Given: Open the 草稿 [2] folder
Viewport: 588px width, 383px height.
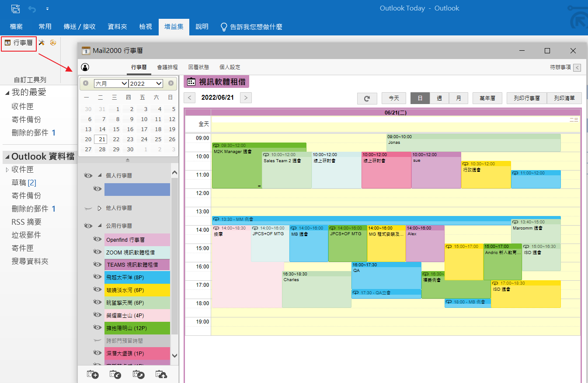Looking at the screenshot, I should coord(24,183).
